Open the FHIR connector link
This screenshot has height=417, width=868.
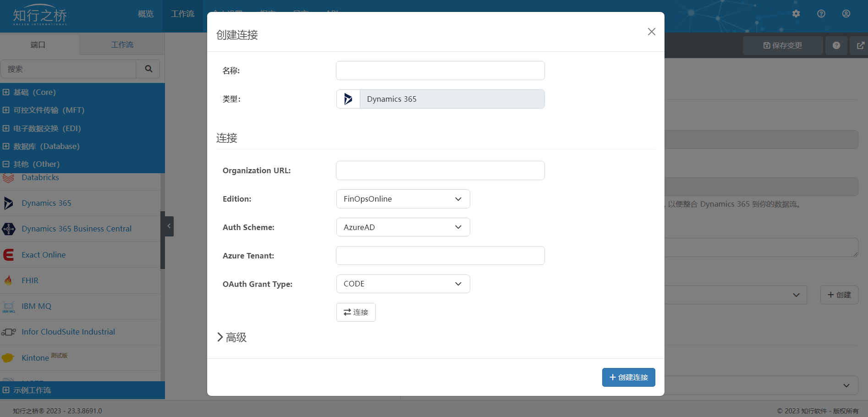click(30, 280)
